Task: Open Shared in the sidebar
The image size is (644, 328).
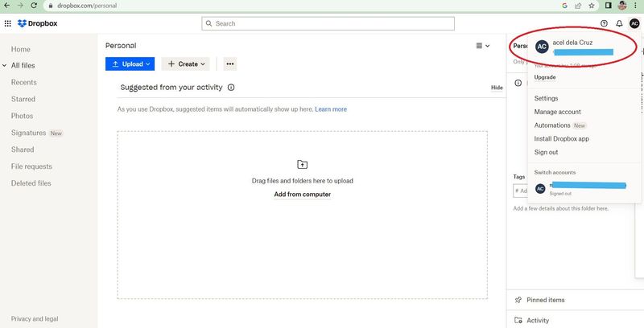Action: tap(23, 150)
